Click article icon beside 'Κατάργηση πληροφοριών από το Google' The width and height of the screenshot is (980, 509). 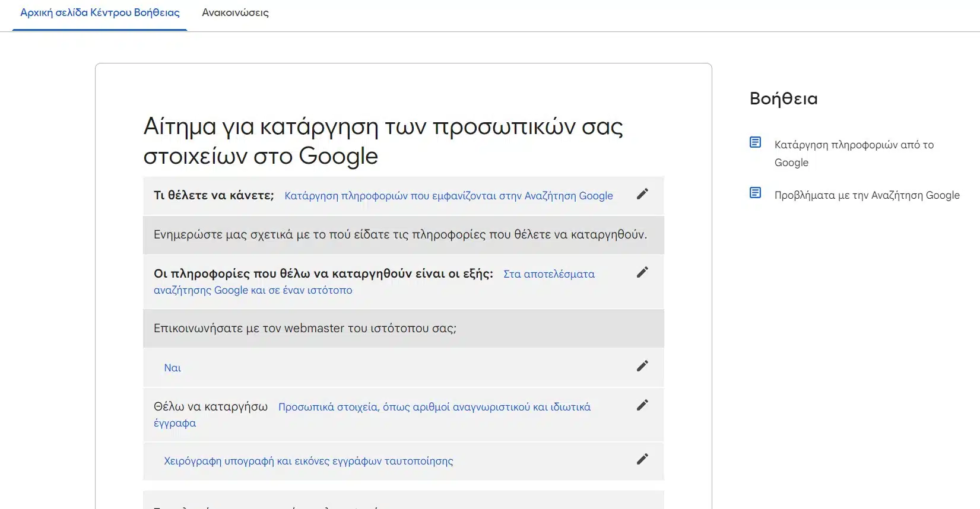[755, 142]
